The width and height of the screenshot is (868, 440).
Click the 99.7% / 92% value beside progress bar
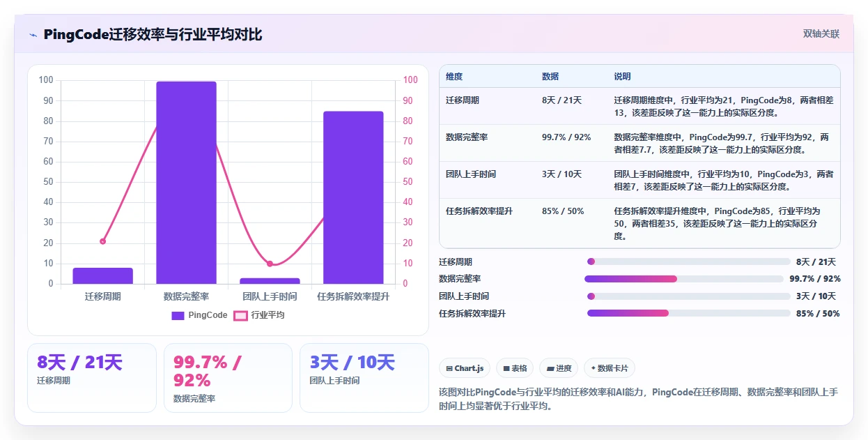815,279
